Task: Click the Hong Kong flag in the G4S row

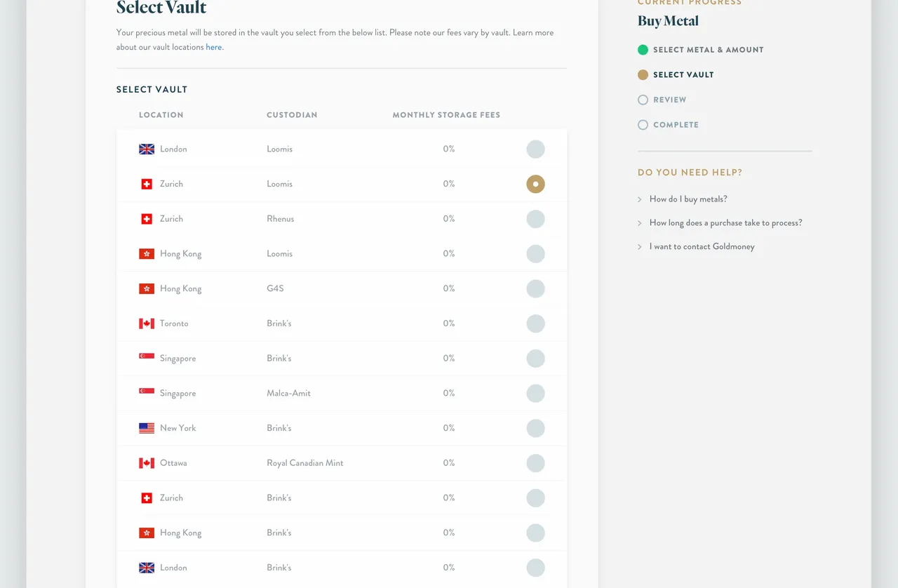Action: [x=147, y=288]
